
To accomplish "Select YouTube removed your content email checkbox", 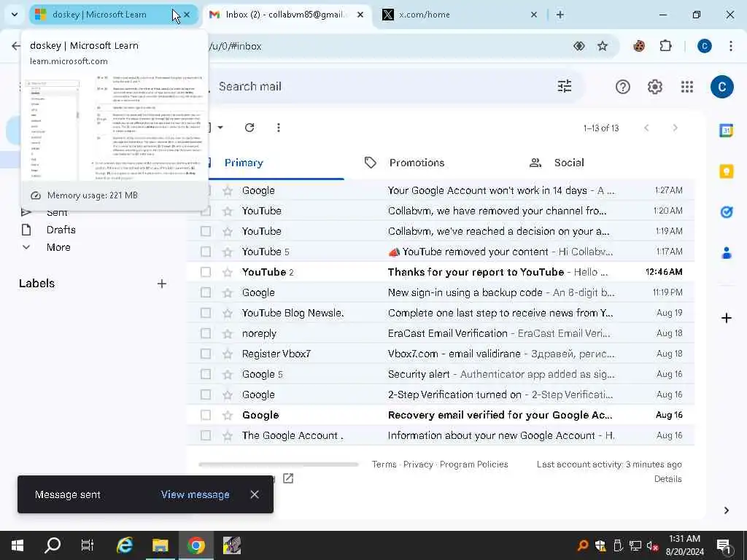I will (205, 252).
